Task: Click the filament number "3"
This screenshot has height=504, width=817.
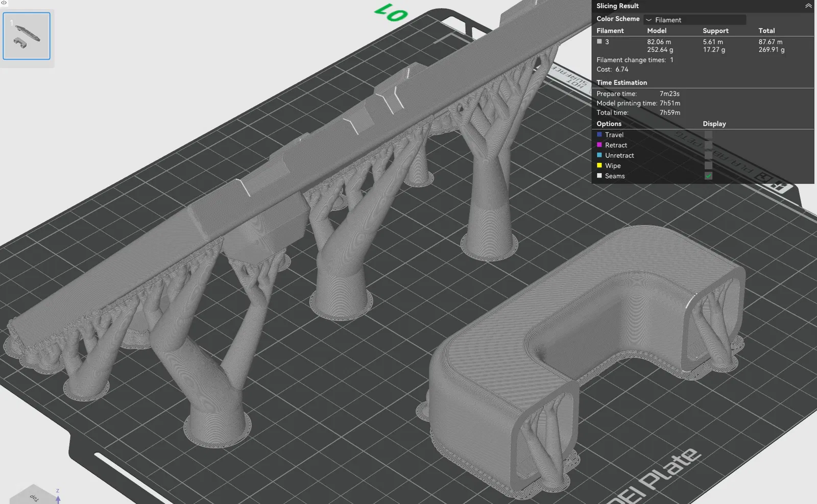Action: coord(607,42)
